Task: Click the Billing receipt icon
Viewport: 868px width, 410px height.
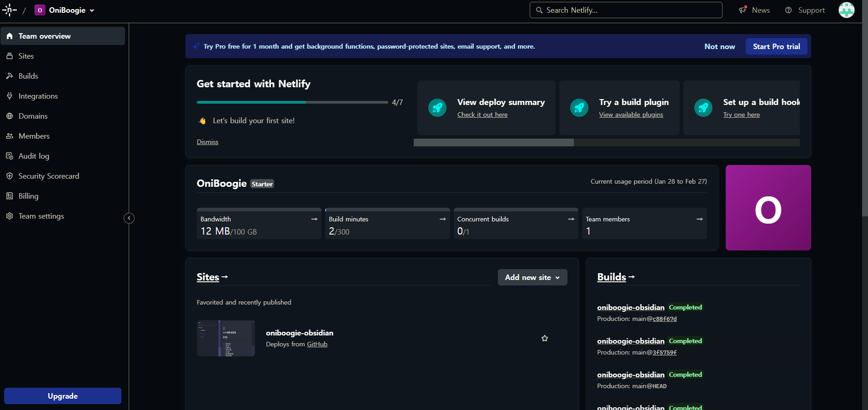Action: click(x=10, y=196)
